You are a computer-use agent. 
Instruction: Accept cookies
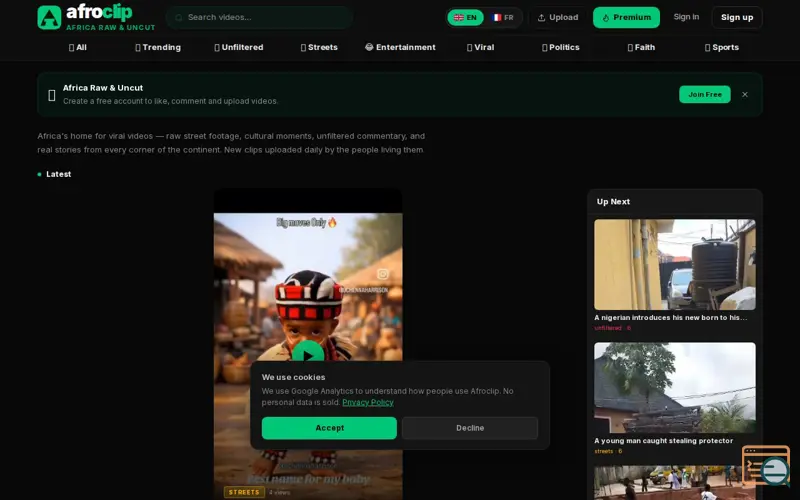coord(329,428)
